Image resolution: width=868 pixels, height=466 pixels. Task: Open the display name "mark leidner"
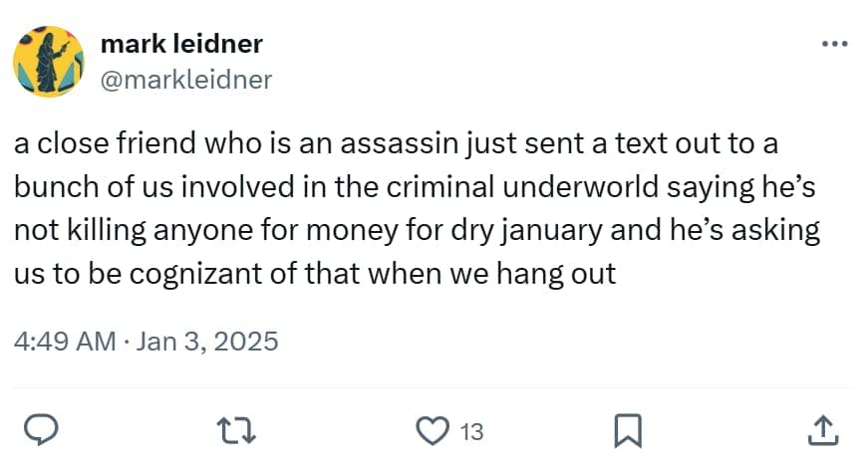click(x=182, y=44)
